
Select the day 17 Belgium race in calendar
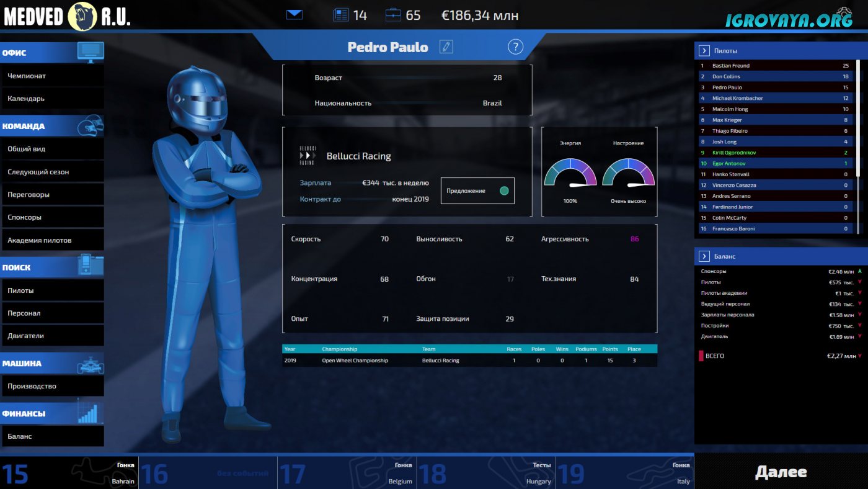click(x=347, y=473)
